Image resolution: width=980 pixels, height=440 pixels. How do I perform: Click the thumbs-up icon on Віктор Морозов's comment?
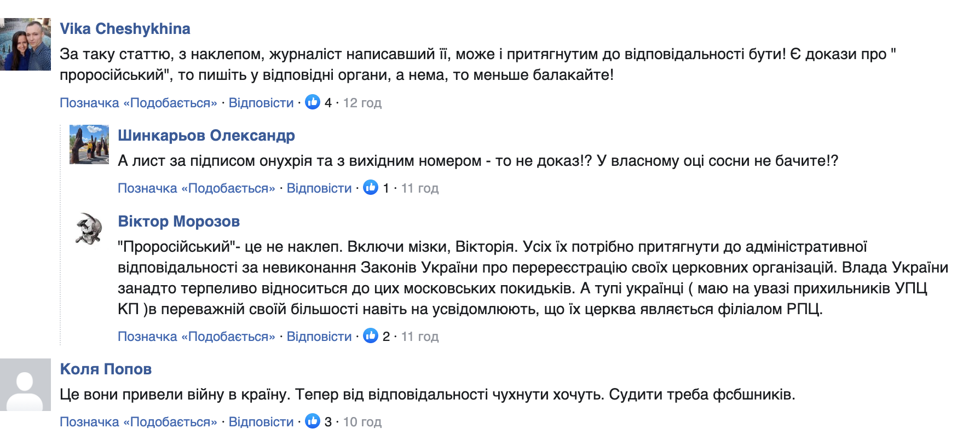click(x=372, y=337)
